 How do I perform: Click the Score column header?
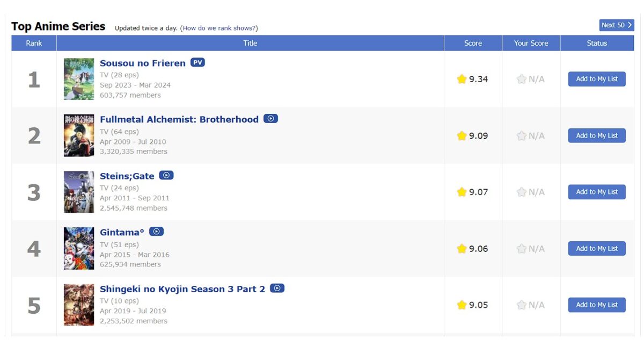coord(473,43)
